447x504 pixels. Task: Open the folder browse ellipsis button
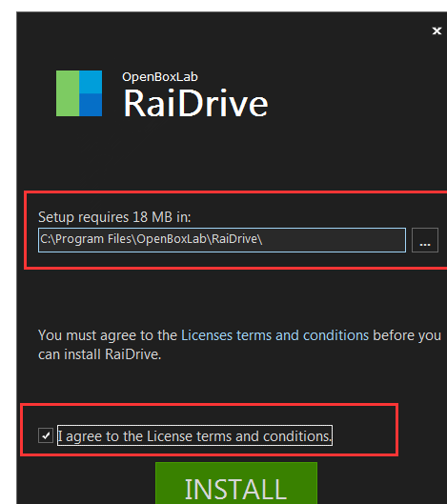click(425, 240)
